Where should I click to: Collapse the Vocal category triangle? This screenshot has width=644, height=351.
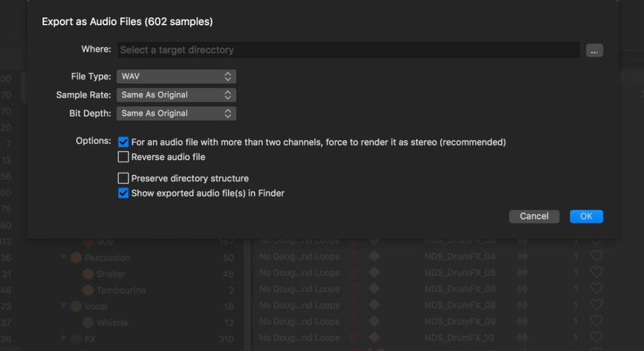64,306
